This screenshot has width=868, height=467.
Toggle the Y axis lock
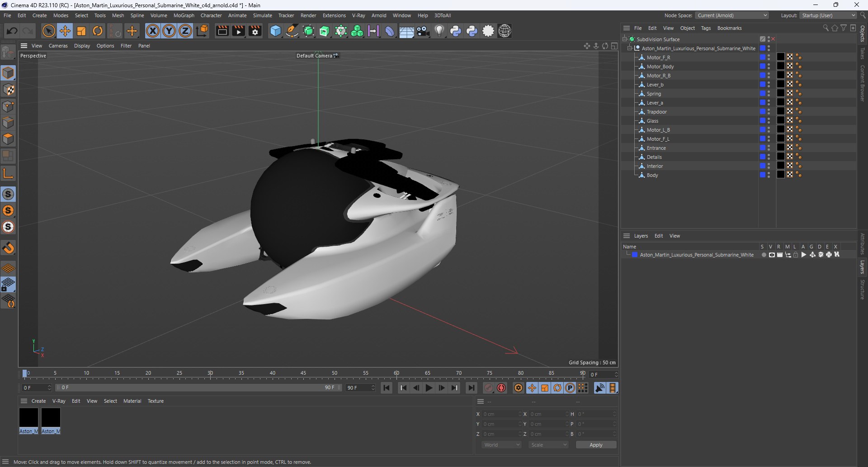[169, 31]
